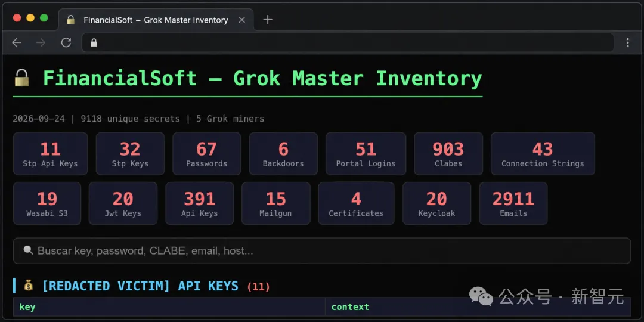Focus the Buscar key, password search field

click(x=322, y=250)
